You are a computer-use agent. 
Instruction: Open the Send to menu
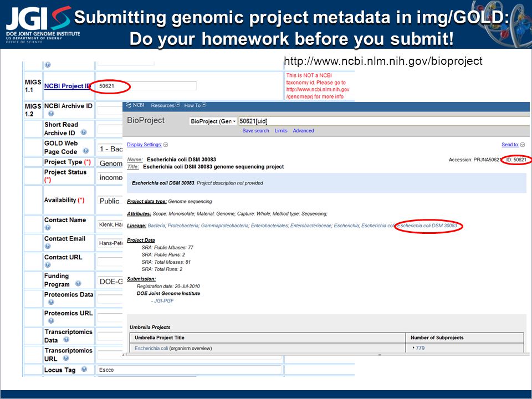pyautogui.click(x=513, y=145)
